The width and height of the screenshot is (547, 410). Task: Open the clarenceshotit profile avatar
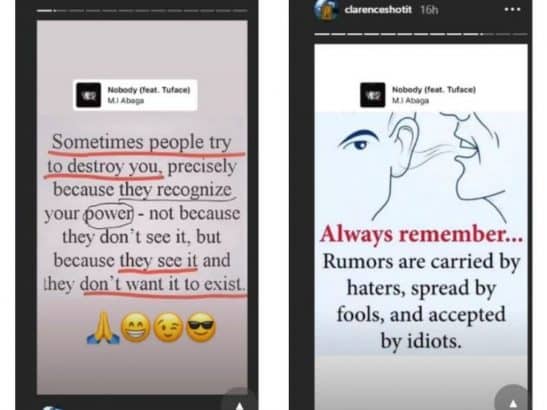pyautogui.click(x=326, y=10)
